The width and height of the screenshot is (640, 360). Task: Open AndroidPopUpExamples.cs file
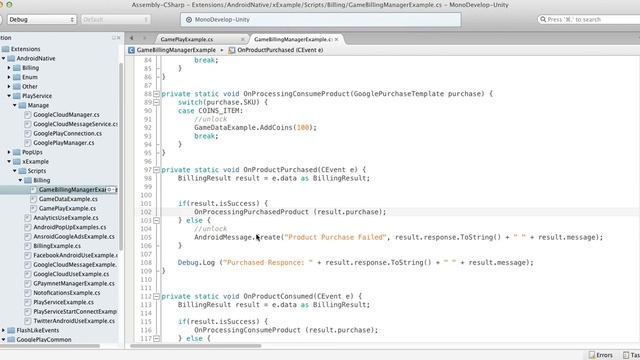coord(69,227)
